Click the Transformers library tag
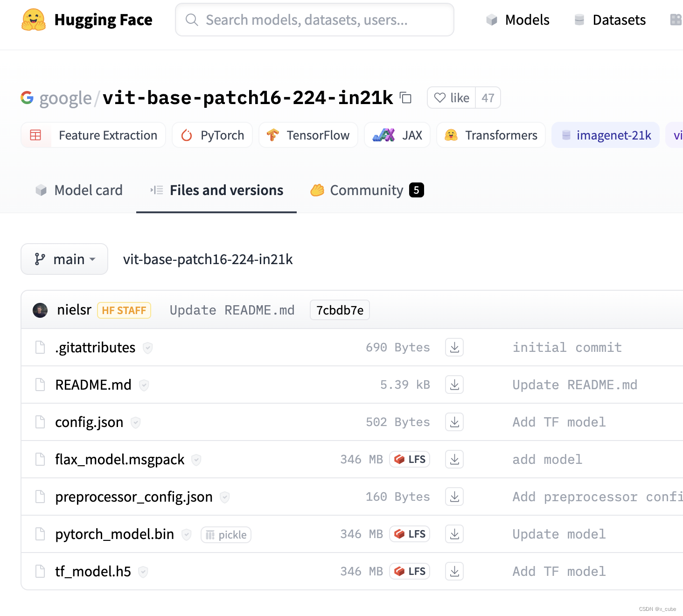The height and width of the screenshot is (616, 683). [491, 135]
